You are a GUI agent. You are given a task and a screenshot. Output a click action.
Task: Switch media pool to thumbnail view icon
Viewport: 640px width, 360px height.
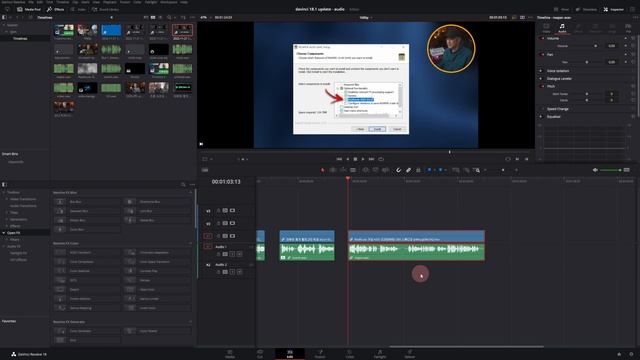153,18
